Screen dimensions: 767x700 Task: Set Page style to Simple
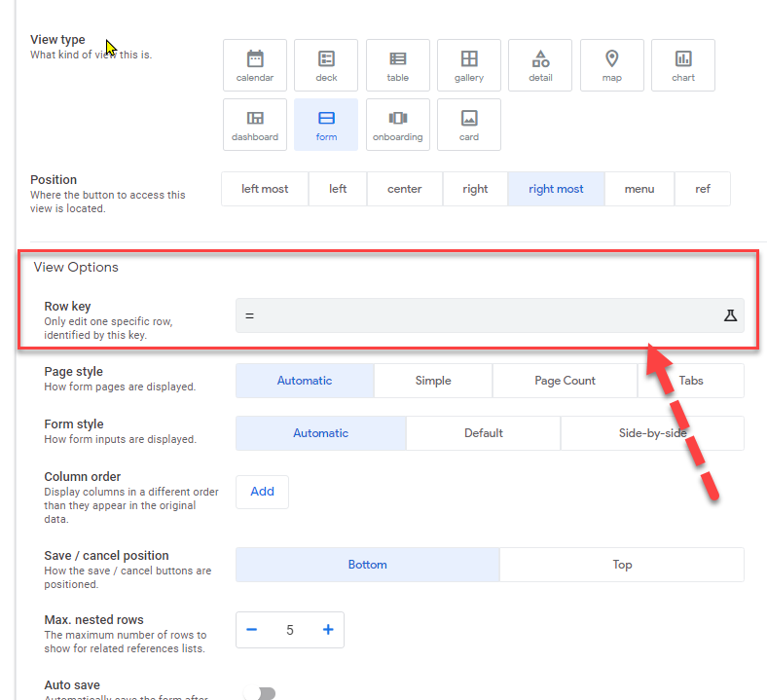point(433,381)
